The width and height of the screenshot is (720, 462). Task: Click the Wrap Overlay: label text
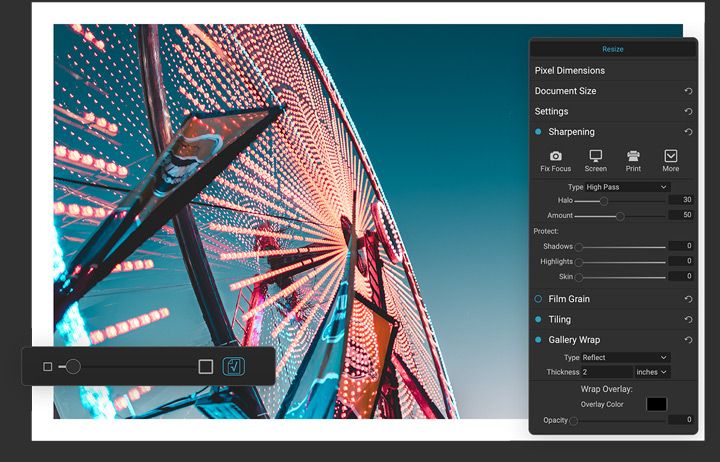pyautogui.click(x=607, y=389)
